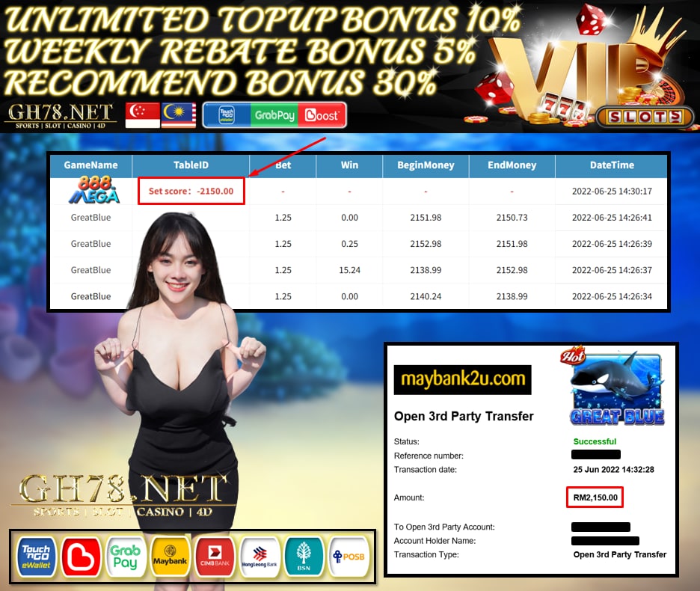Select the Touch 'n Go logo in top banner
Screen dimensions: 700x591
click(x=227, y=115)
